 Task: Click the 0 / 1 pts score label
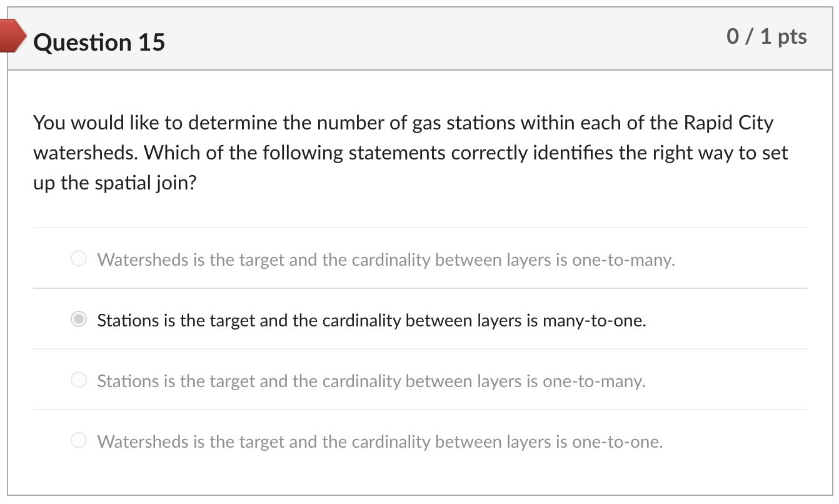[x=766, y=37]
